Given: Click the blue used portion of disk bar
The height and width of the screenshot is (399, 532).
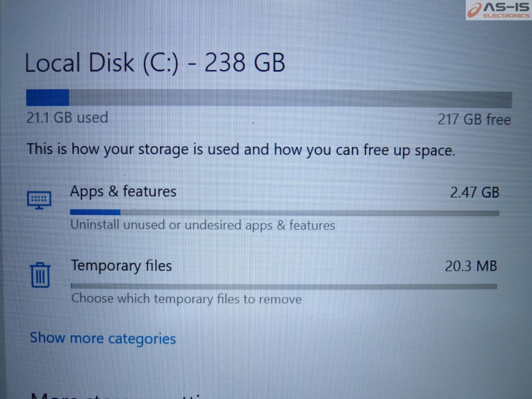Looking at the screenshot, I should (x=47, y=98).
